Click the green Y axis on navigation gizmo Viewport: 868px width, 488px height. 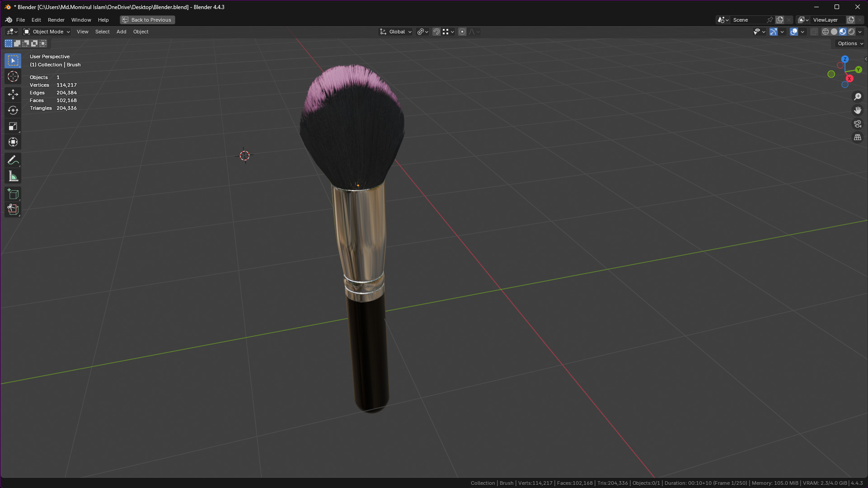coord(858,70)
